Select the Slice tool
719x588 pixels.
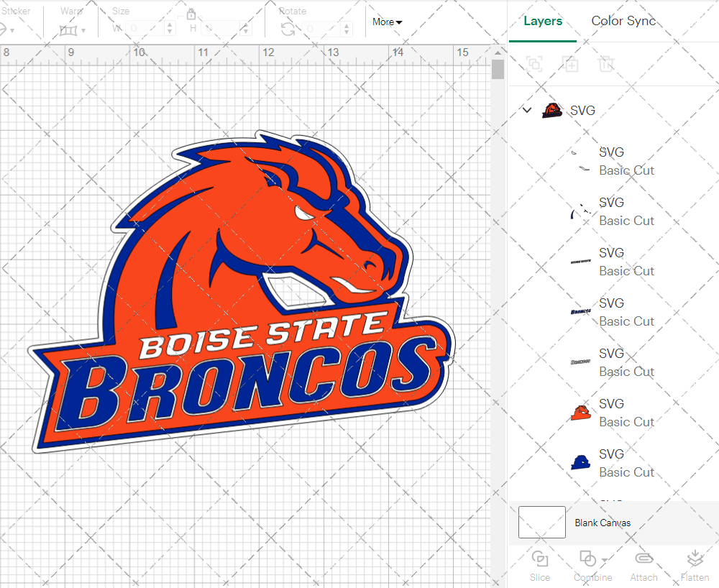[x=540, y=566]
